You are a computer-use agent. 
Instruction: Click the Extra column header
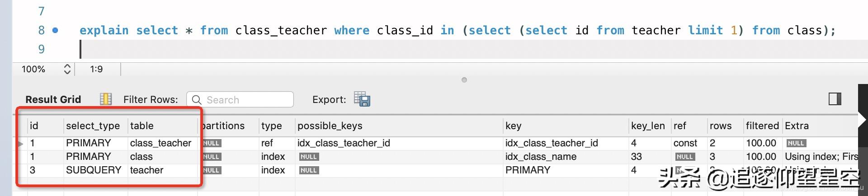tap(797, 126)
